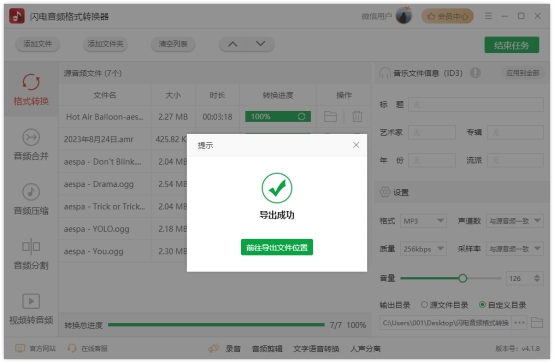The image size is (554, 363).
Task: Click the ID3 info exclamation icon
Action: pyautogui.click(x=475, y=73)
